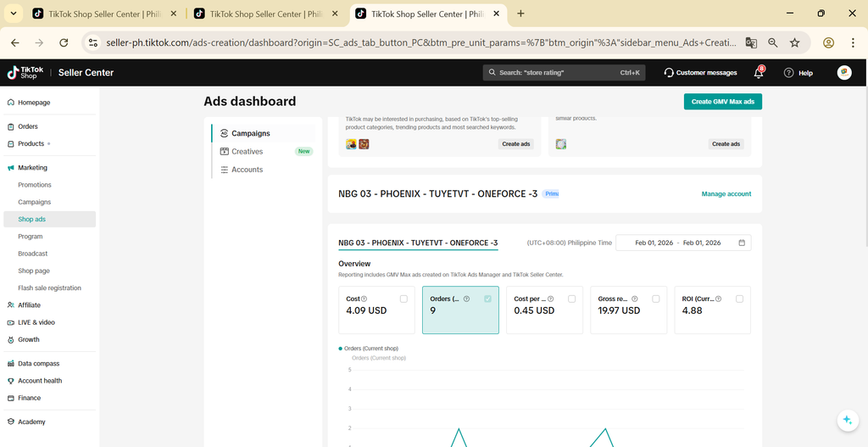Enable the ROI metric checkbox

pyautogui.click(x=739, y=299)
